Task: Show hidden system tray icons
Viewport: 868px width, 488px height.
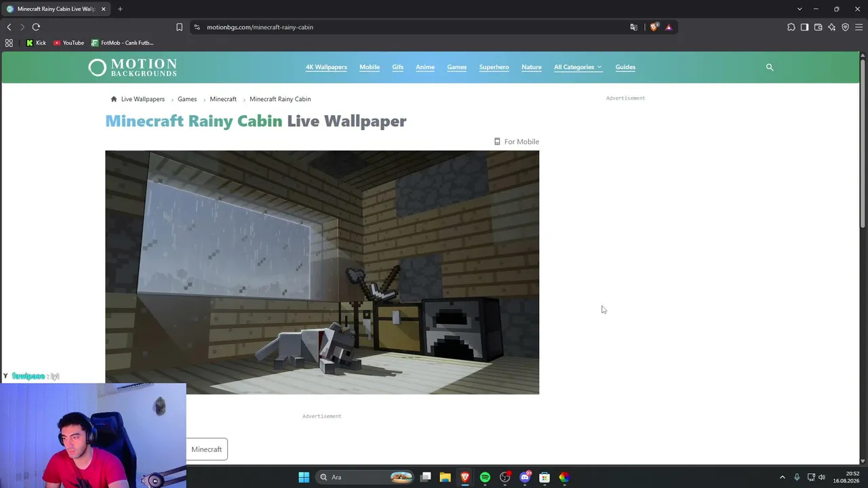Action: pyautogui.click(x=783, y=477)
